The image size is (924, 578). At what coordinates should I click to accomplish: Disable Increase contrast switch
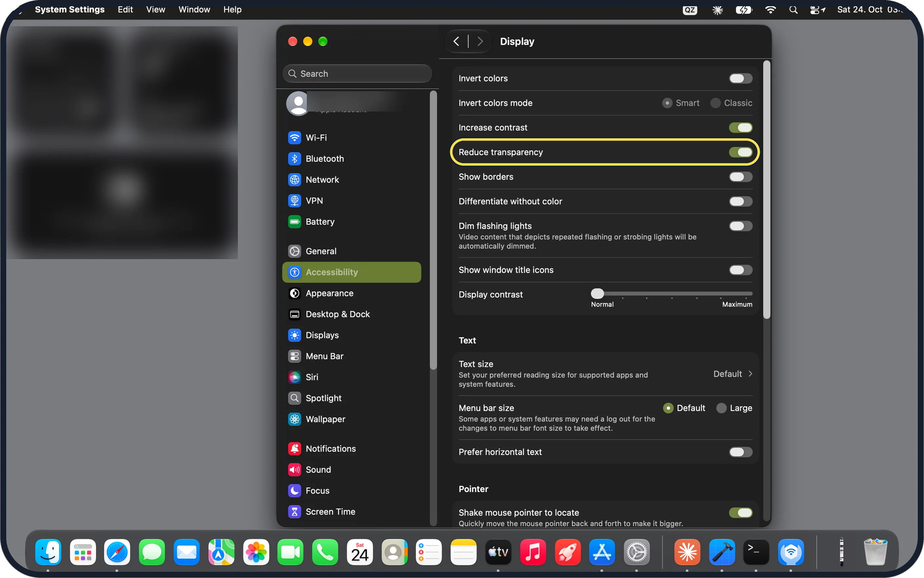tap(741, 128)
